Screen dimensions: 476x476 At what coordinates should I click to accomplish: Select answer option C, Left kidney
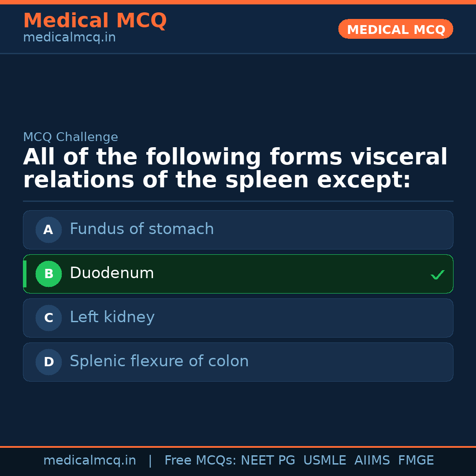point(238,318)
